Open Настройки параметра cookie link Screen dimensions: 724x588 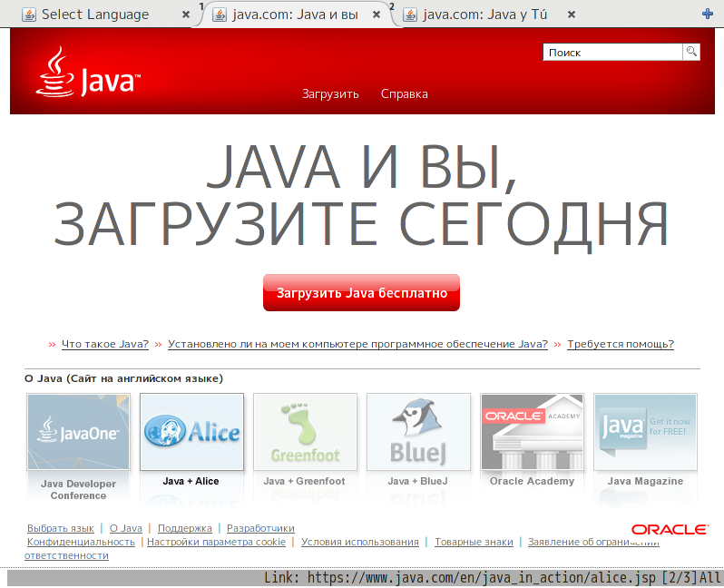click(x=217, y=542)
